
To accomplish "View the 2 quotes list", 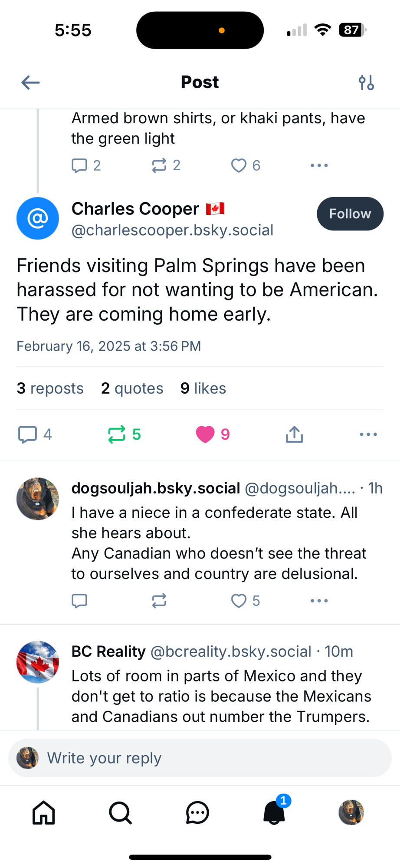I will click(132, 388).
